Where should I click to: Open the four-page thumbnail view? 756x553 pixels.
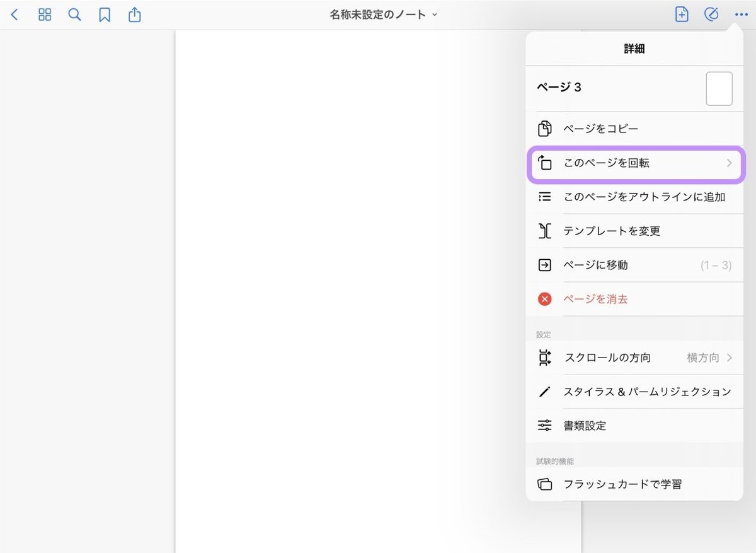44,15
